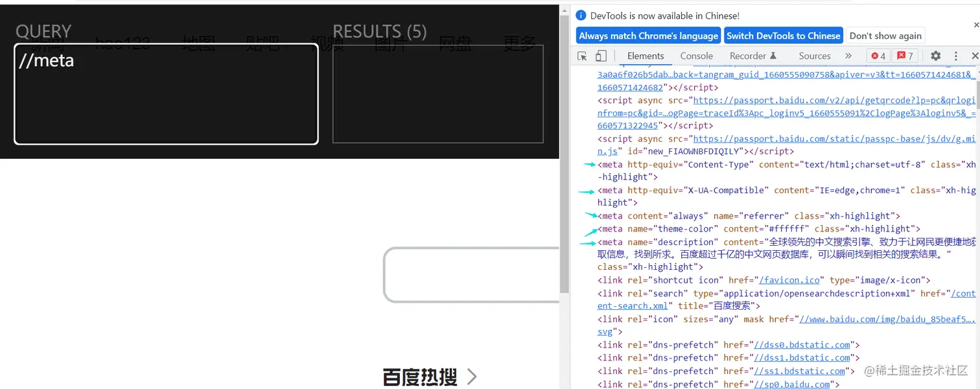Open the Sources tab
The height and width of the screenshot is (389, 980).
815,56
